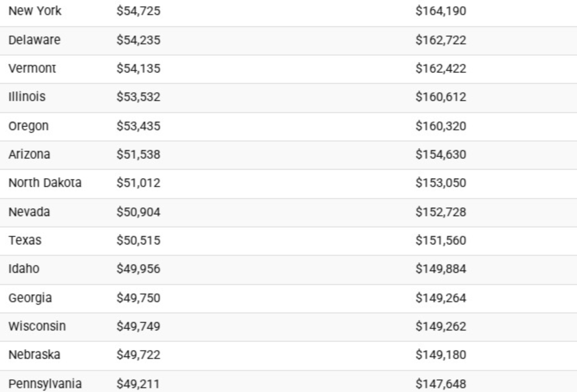577x392 pixels.
Task: Select the $51,012 North Dakota figure
Action: click(138, 183)
